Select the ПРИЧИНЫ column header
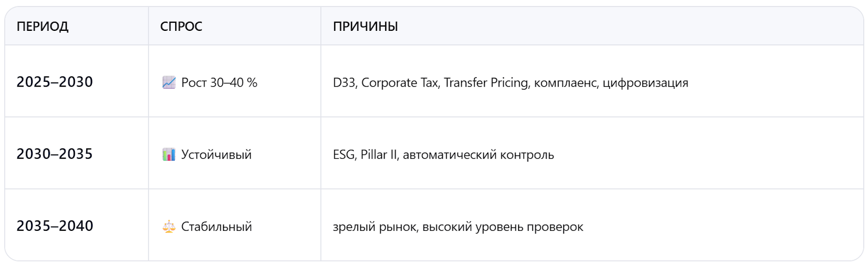The width and height of the screenshot is (868, 266). pos(365,27)
